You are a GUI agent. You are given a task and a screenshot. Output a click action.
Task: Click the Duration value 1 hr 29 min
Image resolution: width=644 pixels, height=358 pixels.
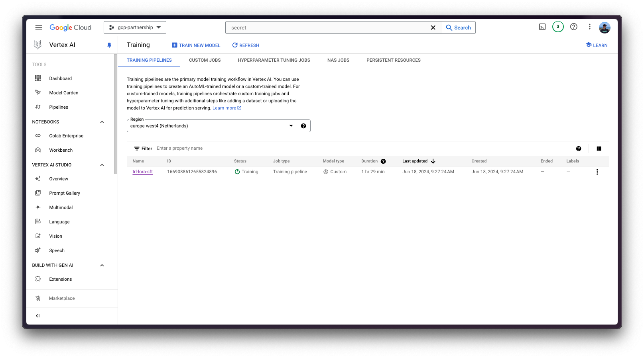point(373,172)
